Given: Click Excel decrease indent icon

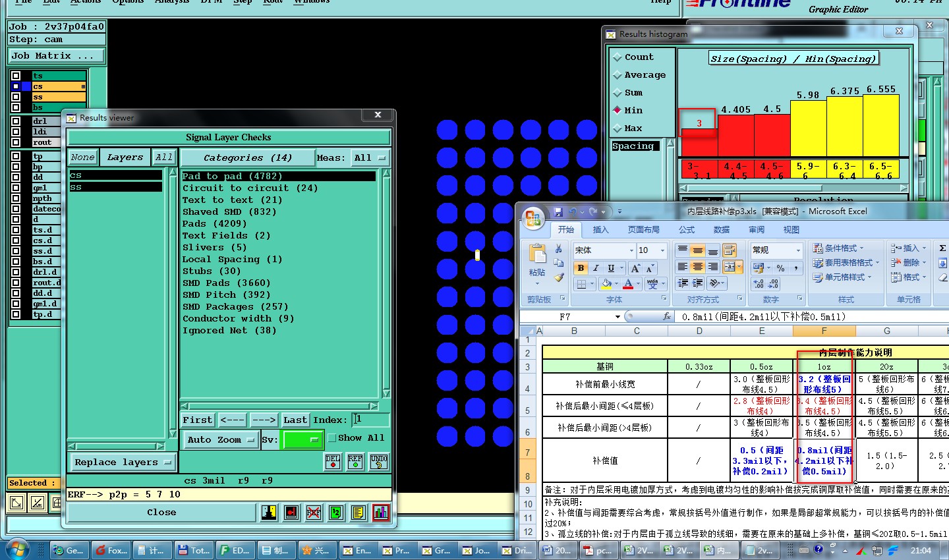Looking at the screenshot, I should [x=683, y=283].
